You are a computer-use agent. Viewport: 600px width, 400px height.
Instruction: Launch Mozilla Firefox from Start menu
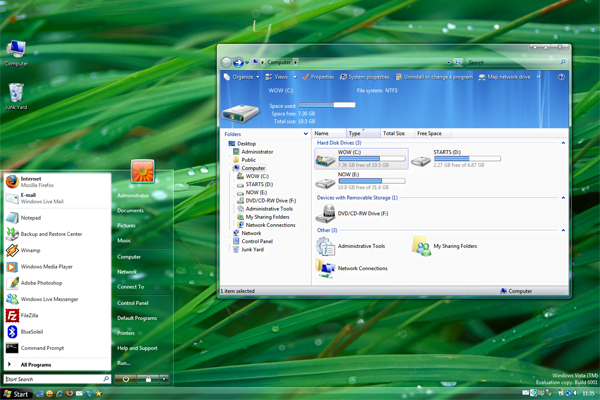[57, 181]
